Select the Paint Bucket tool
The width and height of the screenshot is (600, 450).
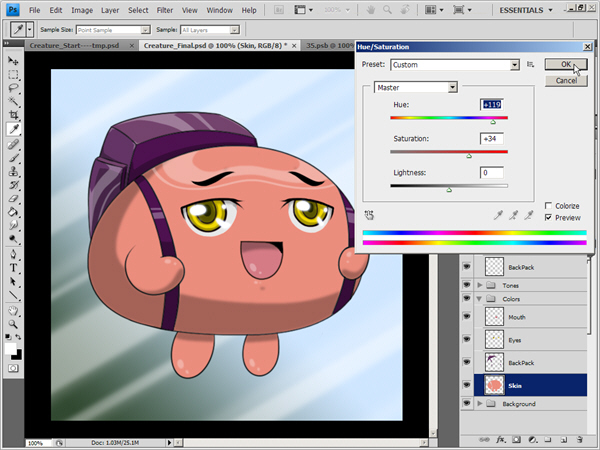click(13, 212)
